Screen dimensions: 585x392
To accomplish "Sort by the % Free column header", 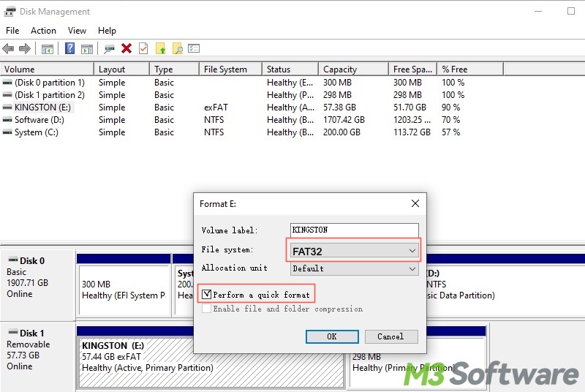I will point(470,69).
